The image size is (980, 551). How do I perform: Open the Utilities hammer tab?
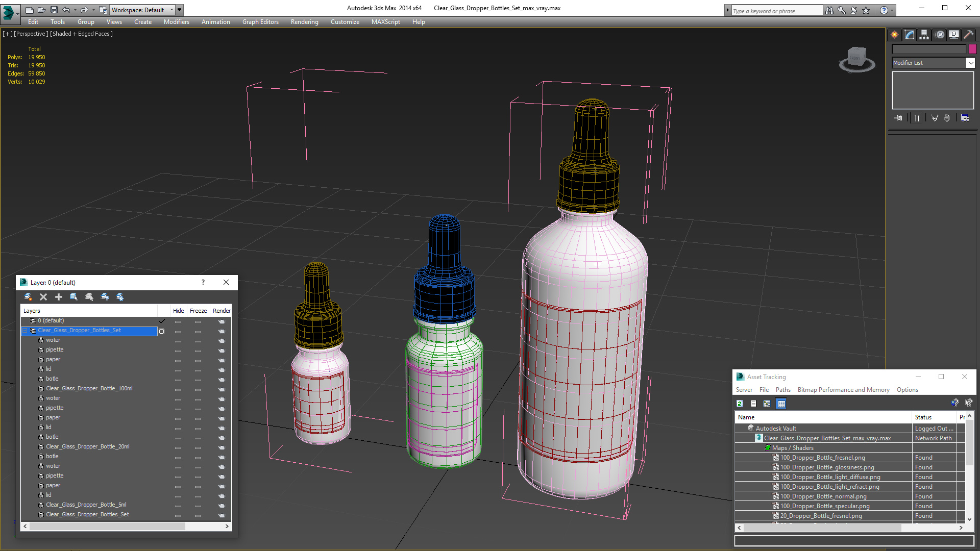point(968,35)
